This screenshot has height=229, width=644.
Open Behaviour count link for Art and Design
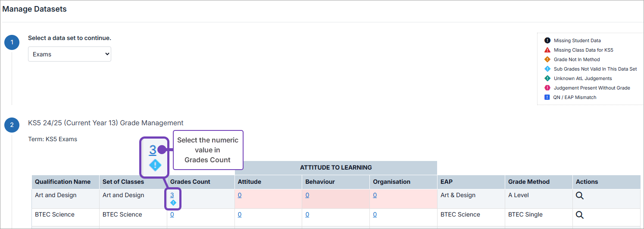307,195
